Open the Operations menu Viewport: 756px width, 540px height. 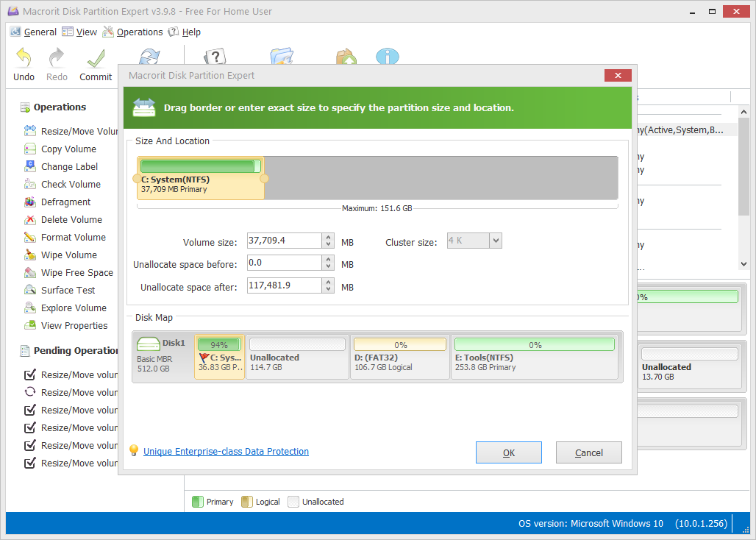pos(132,32)
